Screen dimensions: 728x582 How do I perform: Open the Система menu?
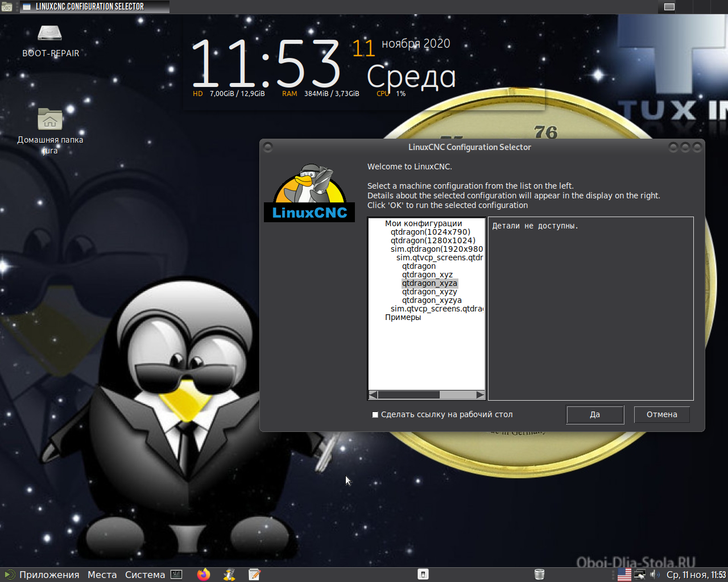coord(145,575)
